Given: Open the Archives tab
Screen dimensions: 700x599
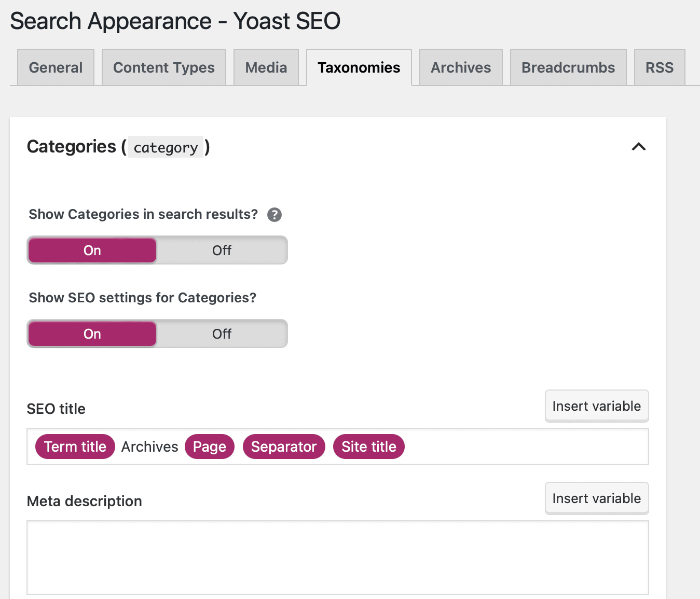Looking at the screenshot, I should click(x=460, y=67).
